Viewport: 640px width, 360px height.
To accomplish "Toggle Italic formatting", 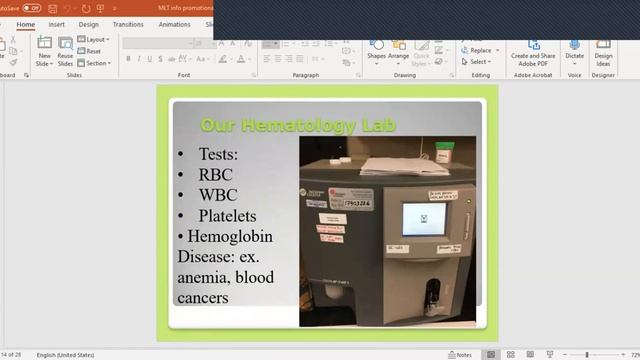I will tap(139, 59).
